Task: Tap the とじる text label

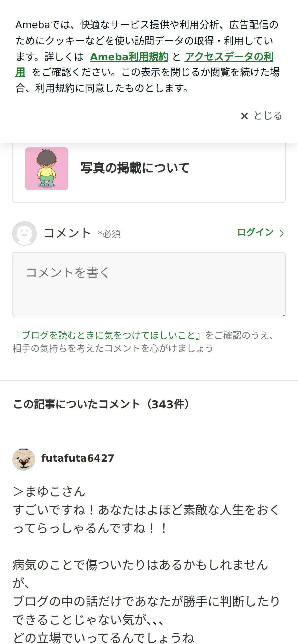Action: point(268,116)
